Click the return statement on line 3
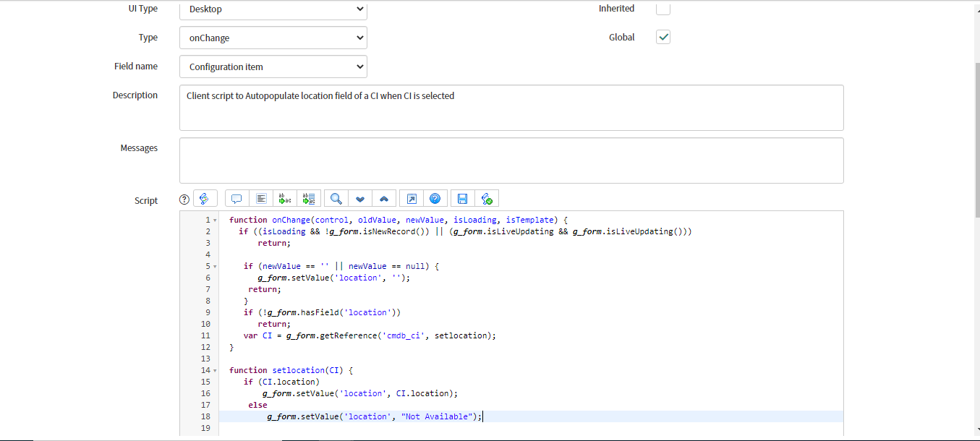The width and height of the screenshot is (980, 441). point(273,243)
